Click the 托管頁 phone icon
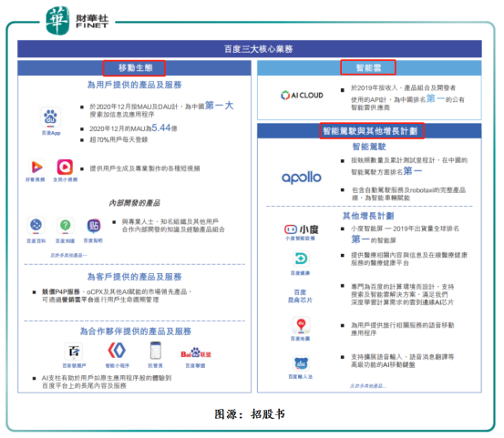504x438 pixels. point(156,351)
